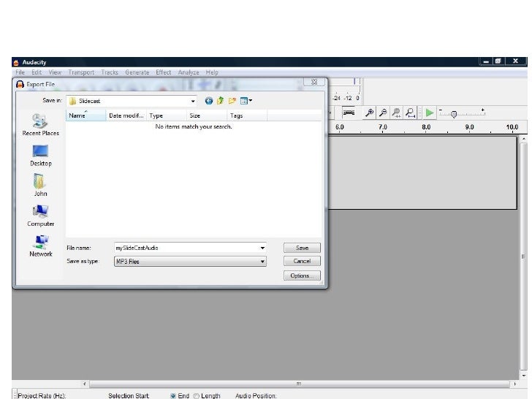This screenshot has width=532, height=399.
Task: Select Computer in the places bar
Action: point(40,216)
